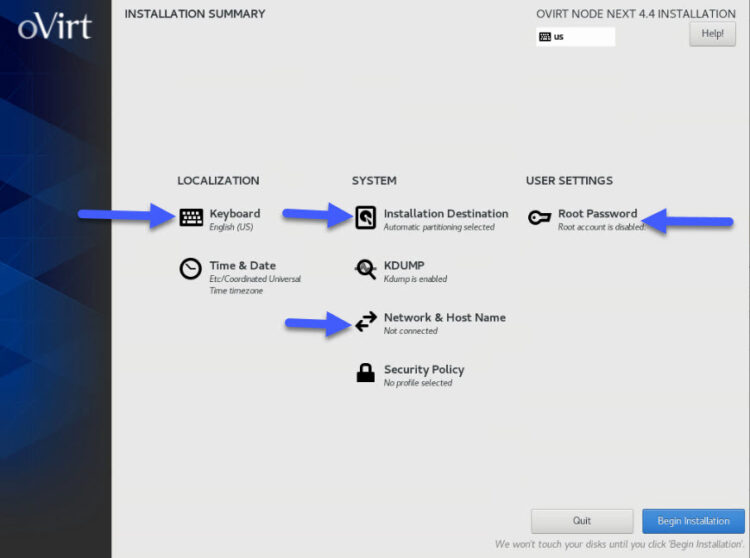
Task: Click 'Not connected' status text
Action: tap(410, 331)
